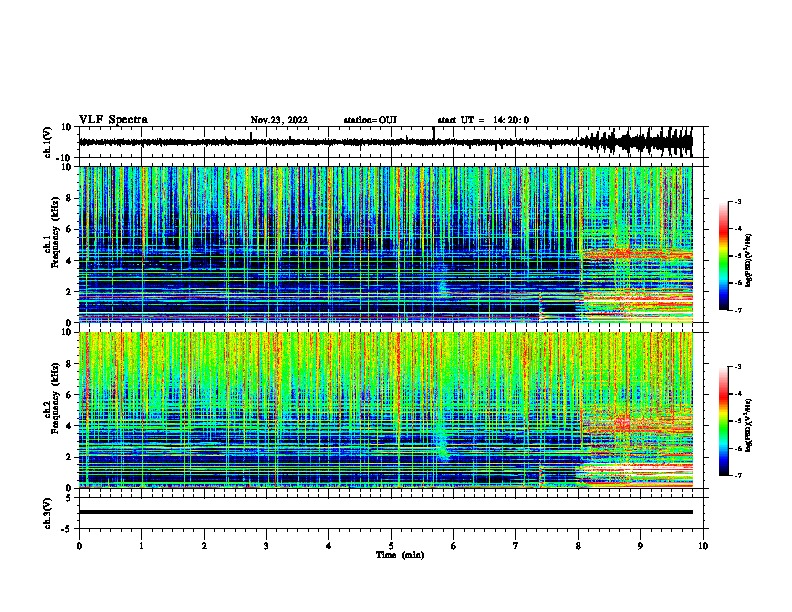
Task: Click the ch.2 "Frequency (kHz)" axis label
Action: [55, 397]
